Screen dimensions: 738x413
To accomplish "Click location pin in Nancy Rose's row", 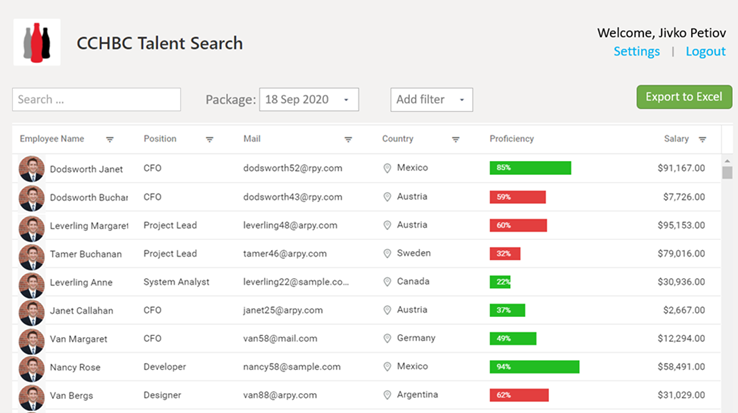I will click(x=387, y=367).
